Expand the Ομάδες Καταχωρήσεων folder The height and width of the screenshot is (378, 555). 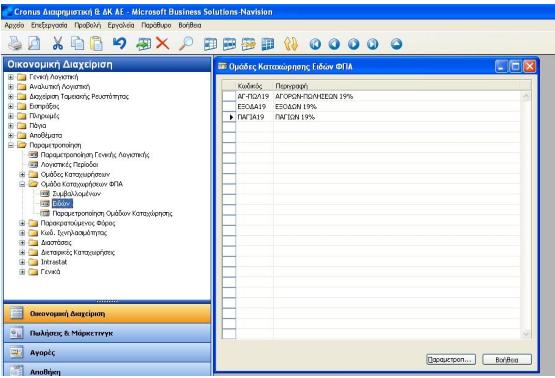[22, 174]
